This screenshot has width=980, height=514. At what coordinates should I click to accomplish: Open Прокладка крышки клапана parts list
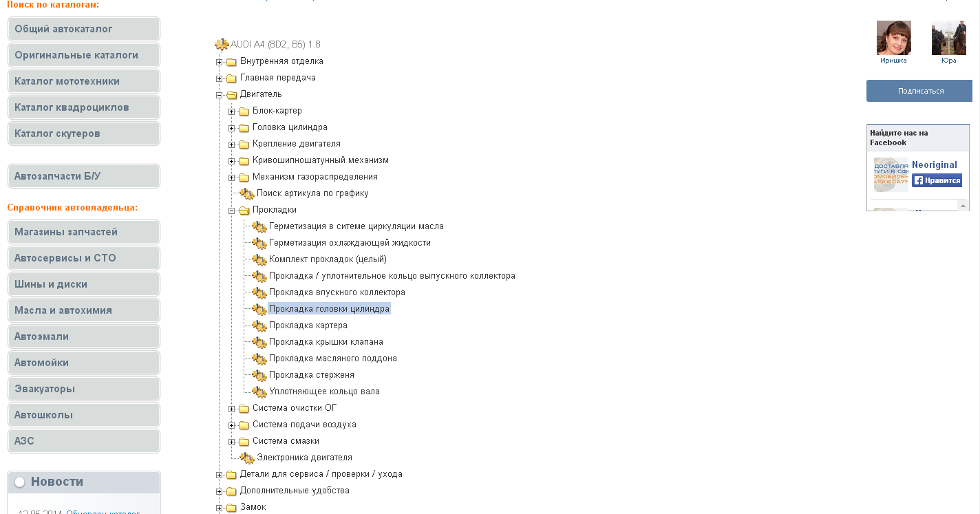coord(326,342)
